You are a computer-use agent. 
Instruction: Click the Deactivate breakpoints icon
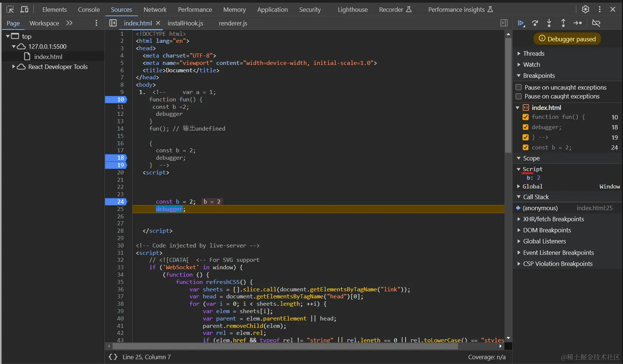pos(596,23)
